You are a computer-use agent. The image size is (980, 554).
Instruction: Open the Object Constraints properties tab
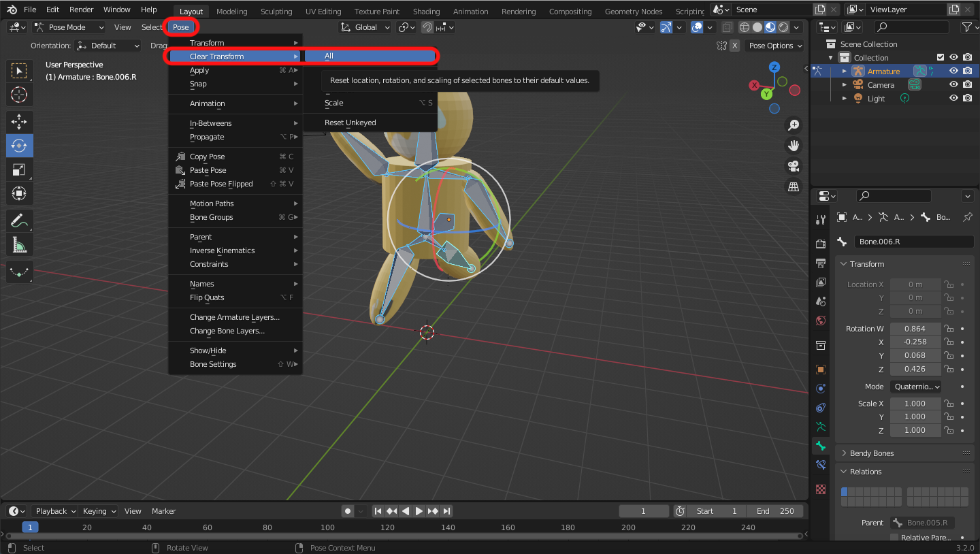point(821,408)
